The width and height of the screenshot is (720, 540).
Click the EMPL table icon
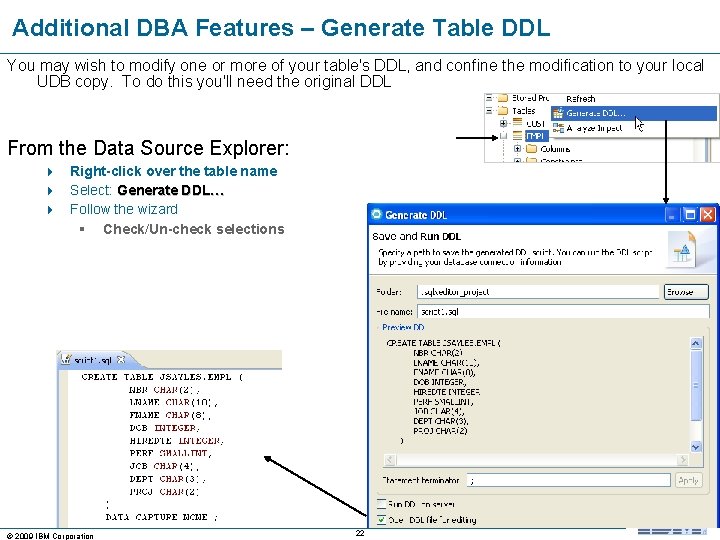tap(518, 136)
